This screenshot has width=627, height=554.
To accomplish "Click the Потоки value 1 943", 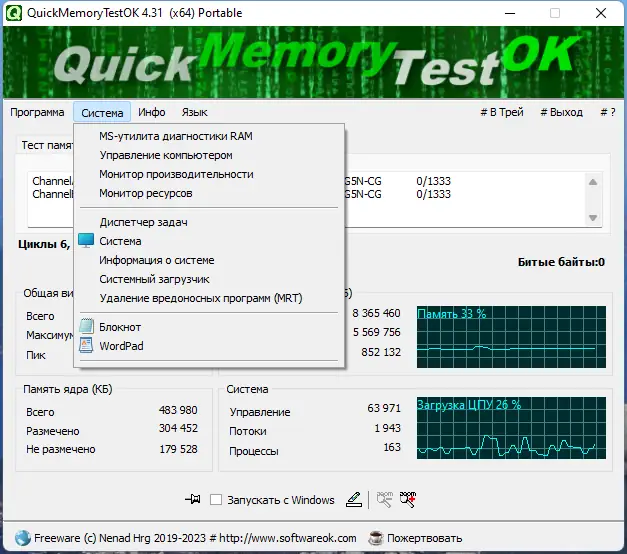I will (387, 428).
